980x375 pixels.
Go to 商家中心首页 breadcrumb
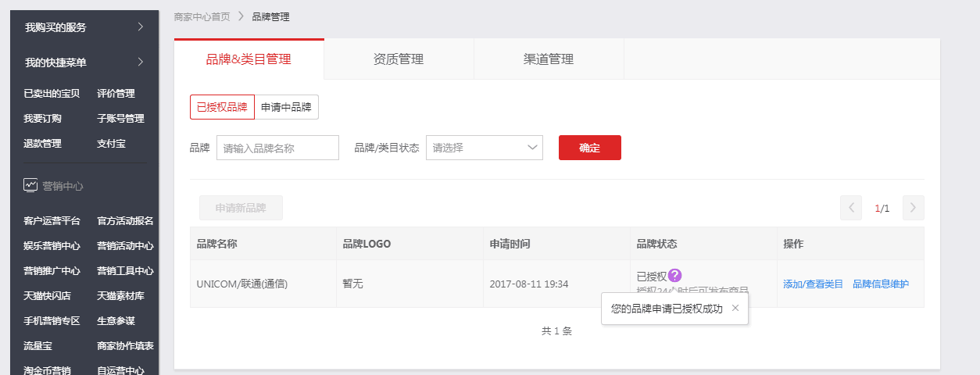pyautogui.click(x=202, y=16)
